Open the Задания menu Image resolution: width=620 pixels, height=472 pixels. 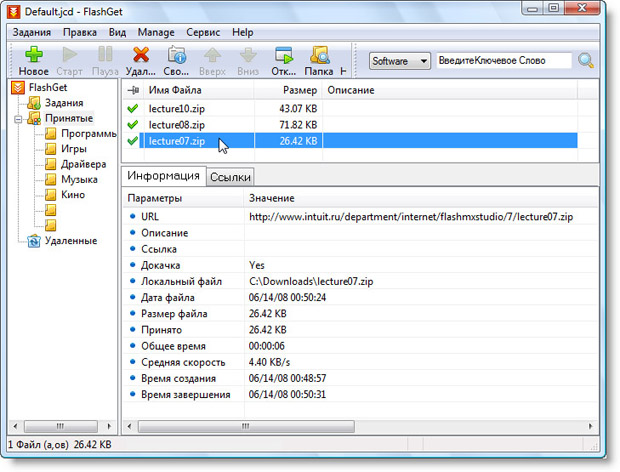tap(32, 32)
